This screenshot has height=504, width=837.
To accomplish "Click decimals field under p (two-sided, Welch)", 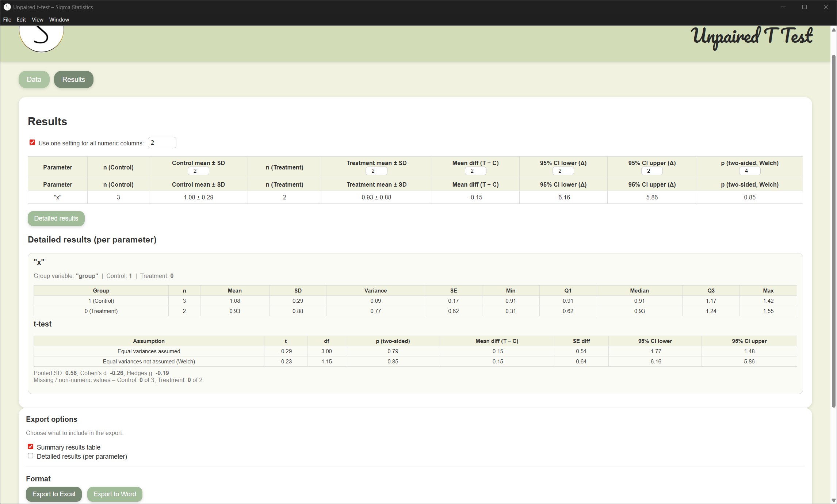I will click(750, 171).
